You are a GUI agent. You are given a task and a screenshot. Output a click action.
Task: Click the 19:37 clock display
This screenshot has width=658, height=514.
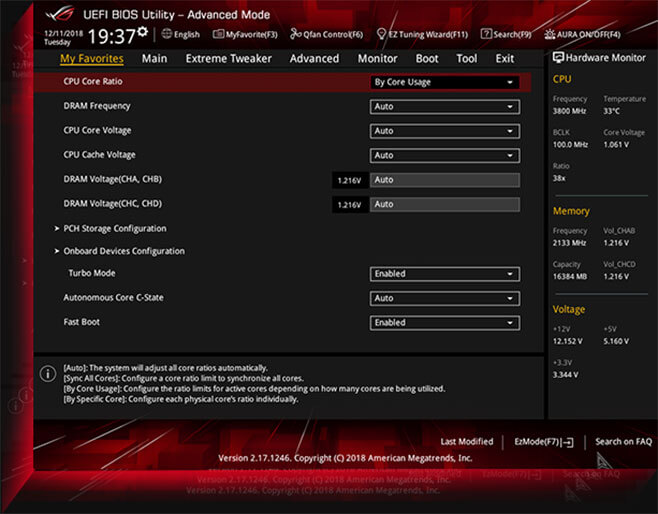coord(111,36)
